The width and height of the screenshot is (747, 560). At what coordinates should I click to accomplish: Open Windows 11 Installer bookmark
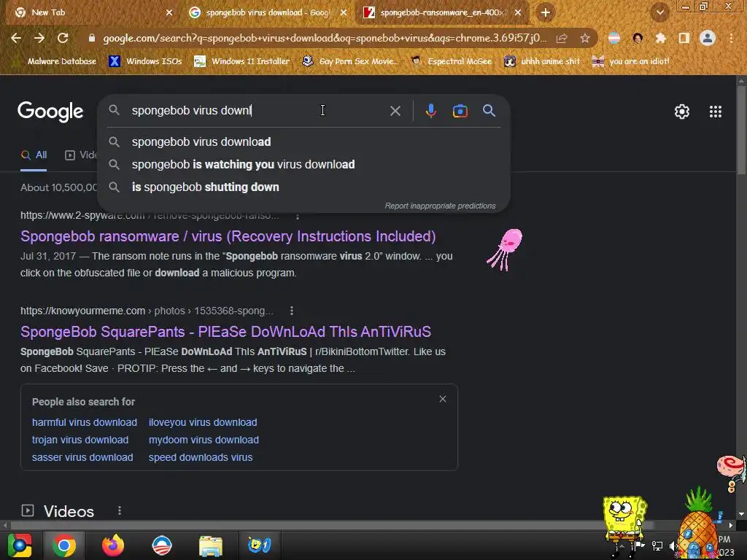pyautogui.click(x=242, y=61)
